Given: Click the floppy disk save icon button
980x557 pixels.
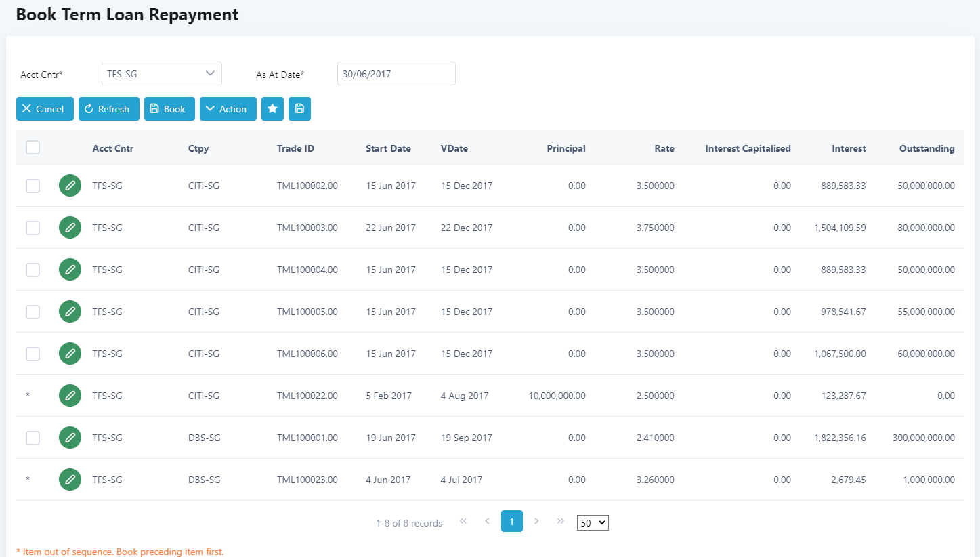Looking at the screenshot, I should (299, 109).
